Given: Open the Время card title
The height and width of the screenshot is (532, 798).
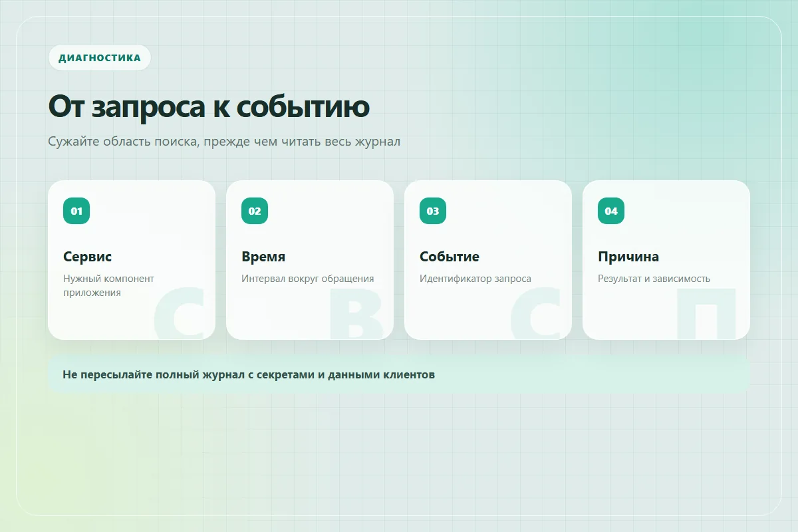Looking at the screenshot, I should point(263,257).
